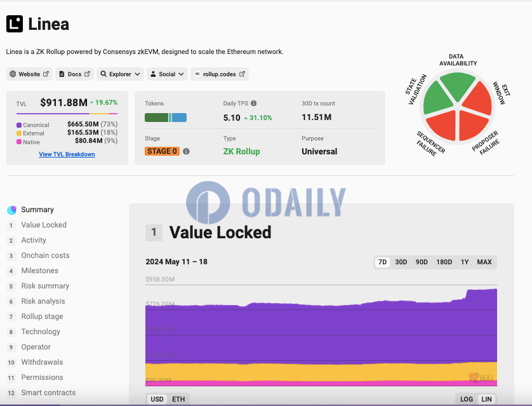Click the Tokens distribution bar
Viewport: 532px width, 406px height.
pos(166,118)
